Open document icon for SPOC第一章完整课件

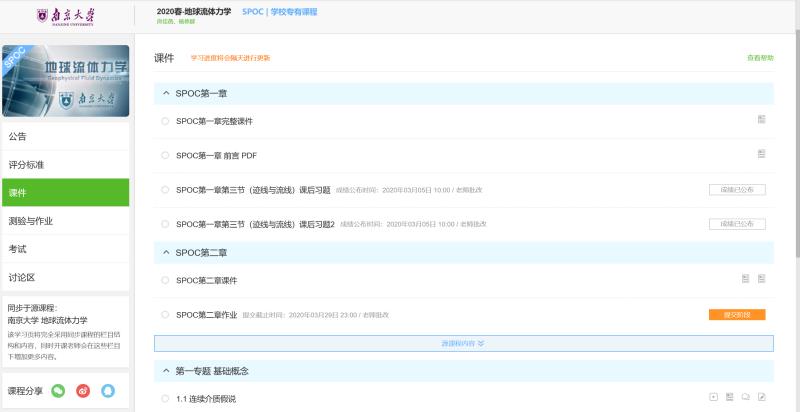761,120
